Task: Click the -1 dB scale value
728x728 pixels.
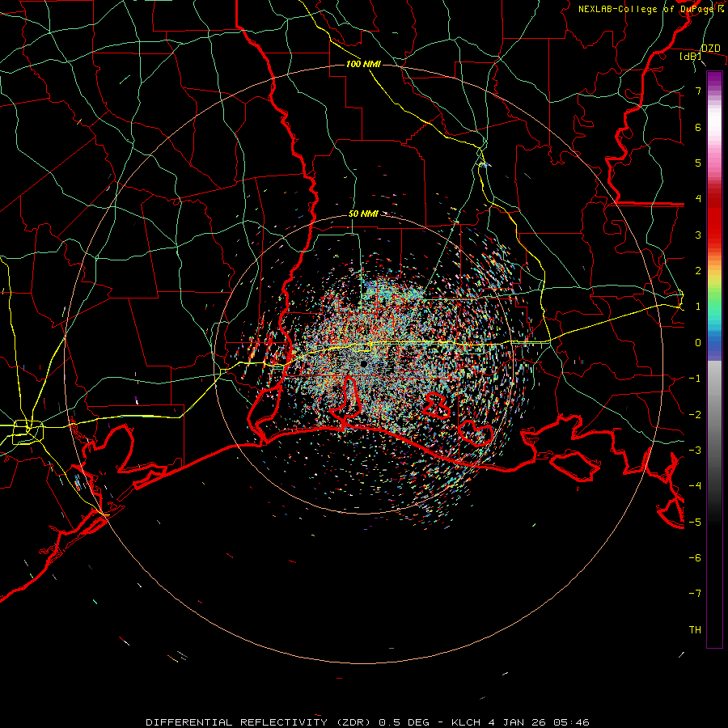Action: tap(695, 379)
